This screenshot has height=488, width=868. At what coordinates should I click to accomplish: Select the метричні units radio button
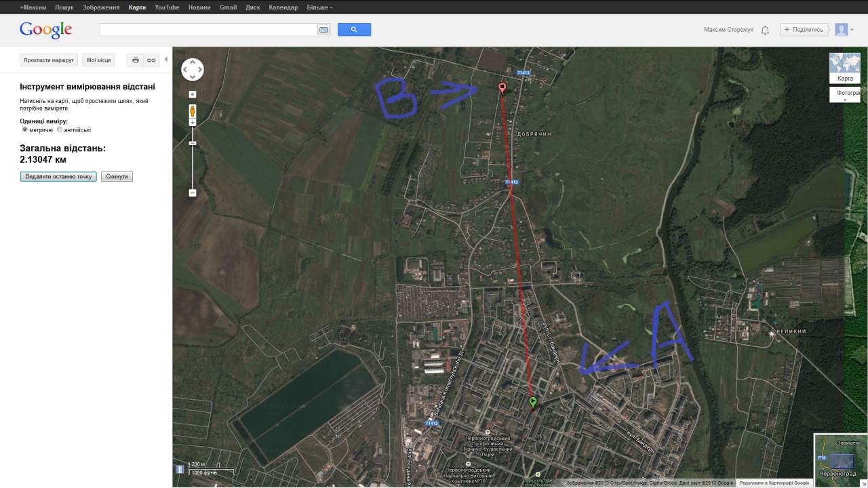tap(25, 129)
